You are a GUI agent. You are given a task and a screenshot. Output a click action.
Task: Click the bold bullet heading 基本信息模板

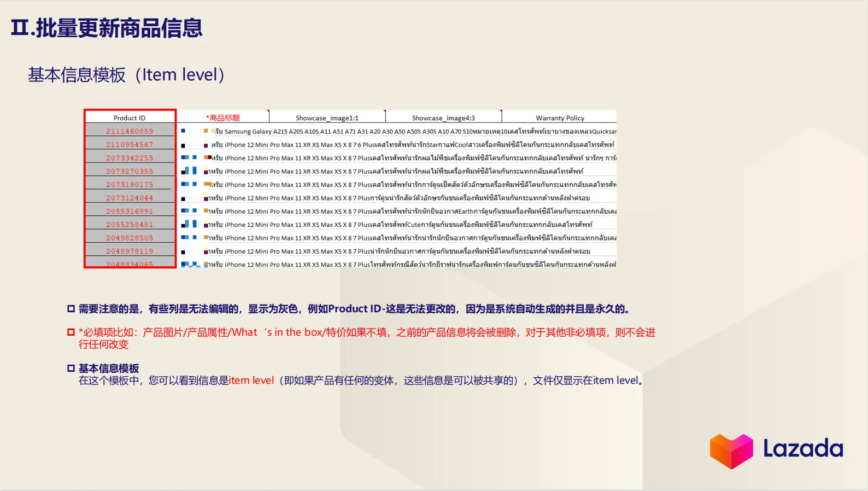(109, 369)
